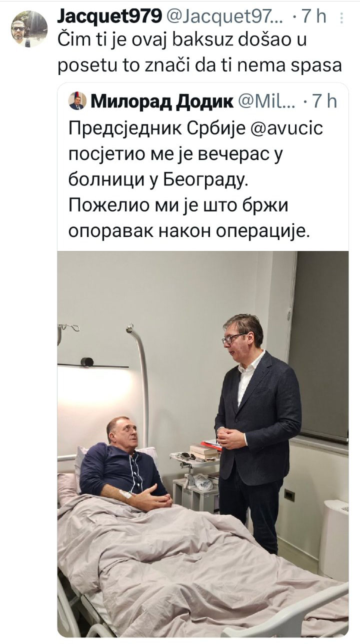Click the line 'Пожелио ми је што бржи'
This screenshot has height=644, width=360.
click(178, 206)
